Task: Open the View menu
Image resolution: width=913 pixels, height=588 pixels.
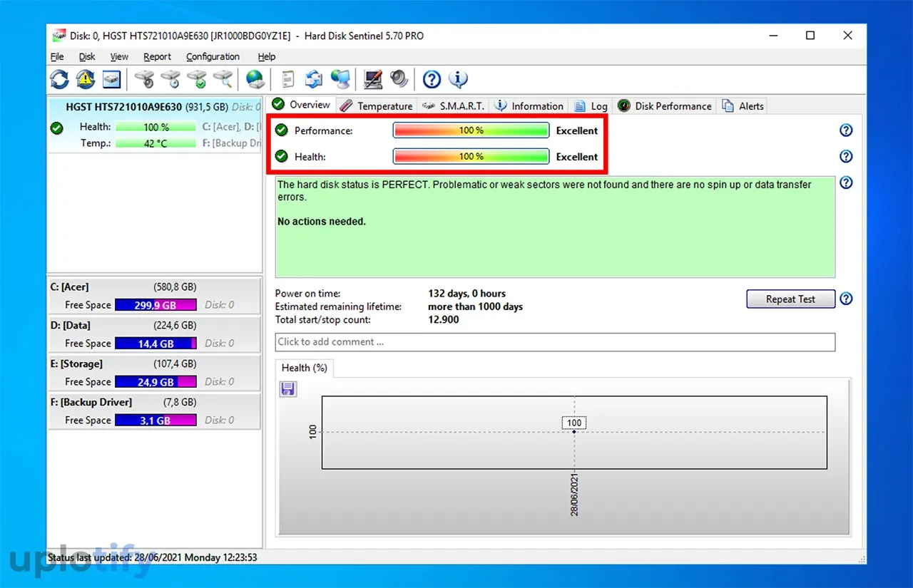Action: point(119,56)
